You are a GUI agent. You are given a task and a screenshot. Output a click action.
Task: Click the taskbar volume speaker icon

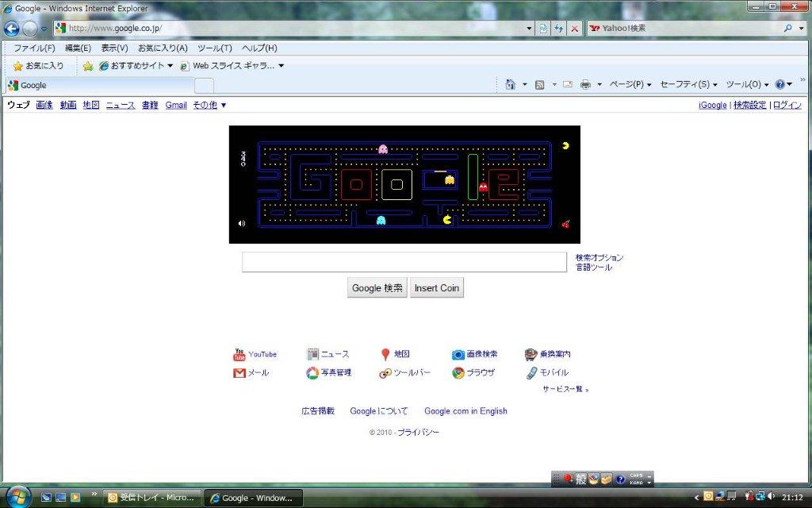pyautogui.click(x=771, y=497)
